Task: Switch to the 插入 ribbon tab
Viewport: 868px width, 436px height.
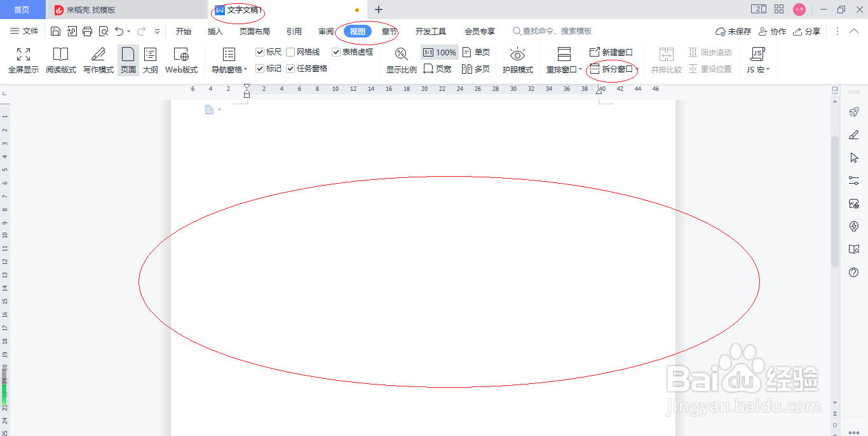Action: tap(214, 31)
